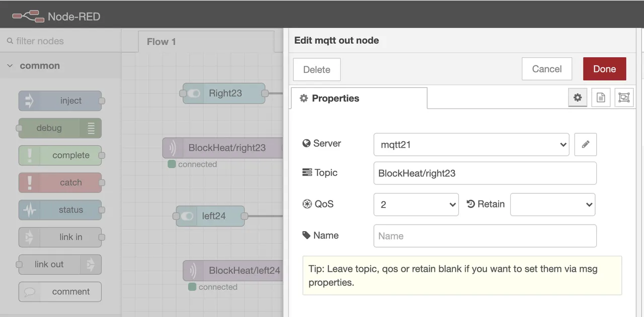Open the Server dropdown showing mqtt21
The image size is (644, 317).
click(471, 145)
